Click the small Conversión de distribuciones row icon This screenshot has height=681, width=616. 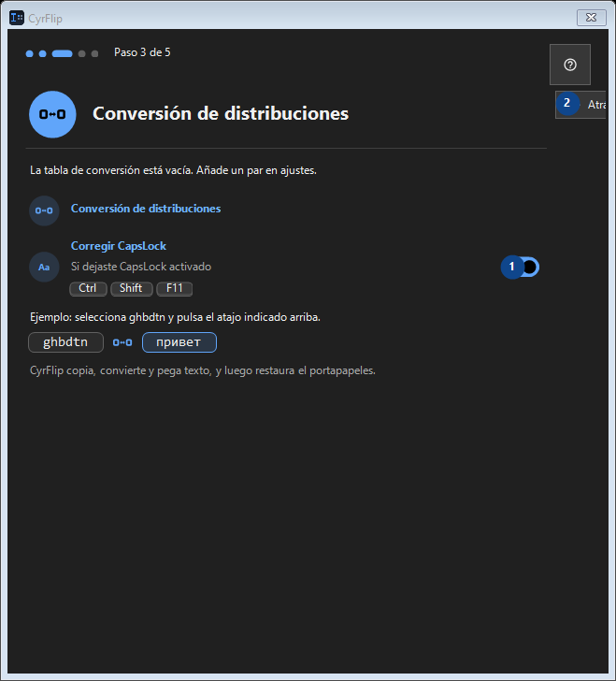coord(44,210)
